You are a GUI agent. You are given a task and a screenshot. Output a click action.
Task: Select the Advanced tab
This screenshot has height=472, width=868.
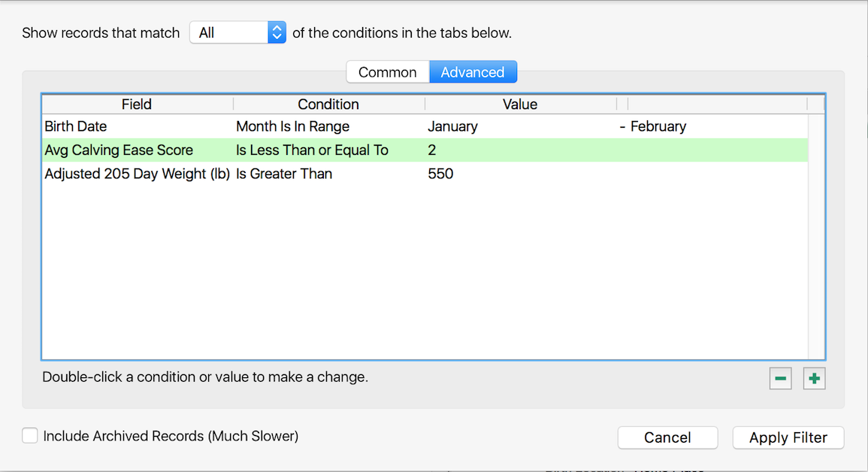473,72
